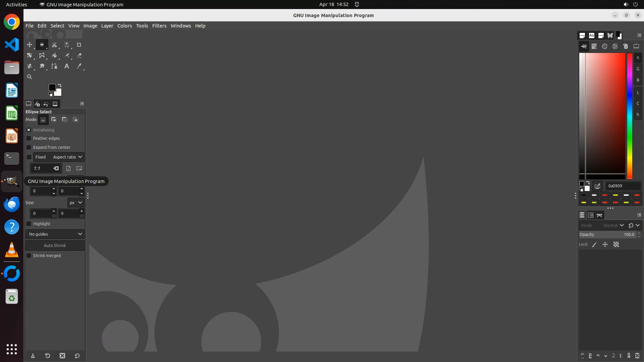Open the No guides dropdown
The image size is (644, 362).
pos(55,234)
